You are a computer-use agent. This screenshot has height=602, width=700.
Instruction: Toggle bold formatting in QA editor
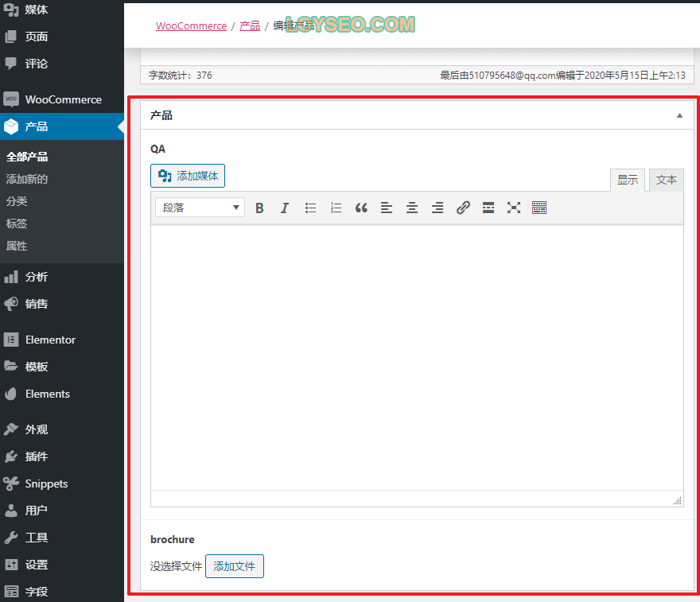coord(259,208)
